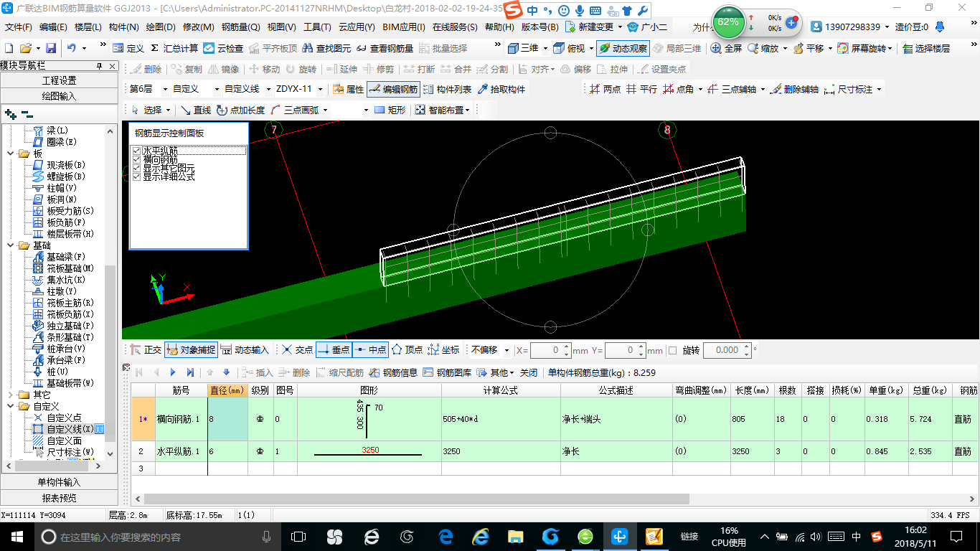Open 钢筋图库 rebar library

(x=448, y=372)
